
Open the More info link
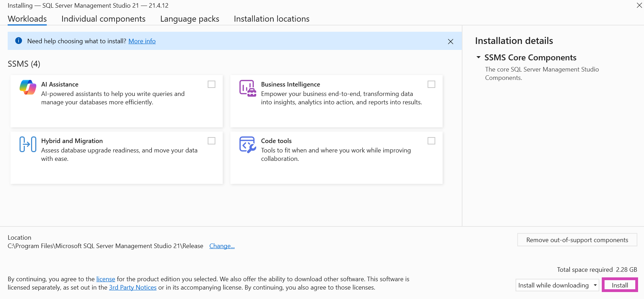tap(142, 41)
